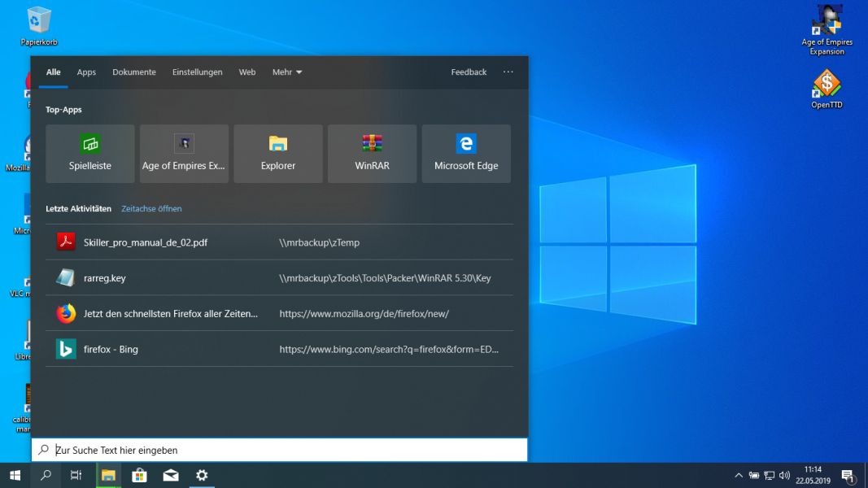The width and height of the screenshot is (868, 488).
Task: Open the Papierkorb desktop icon
Action: click(x=39, y=26)
